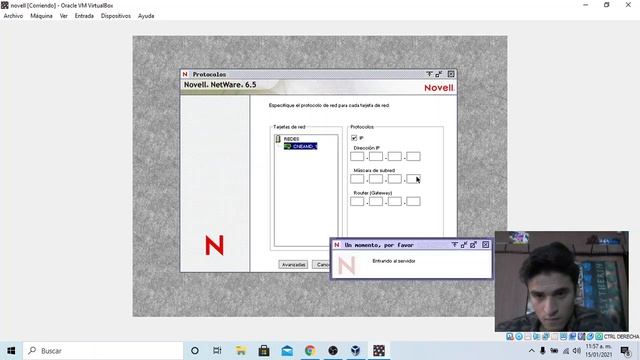Click the webcam overlay thumbnail
This screenshot has width=640, height=360.
point(562,282)
